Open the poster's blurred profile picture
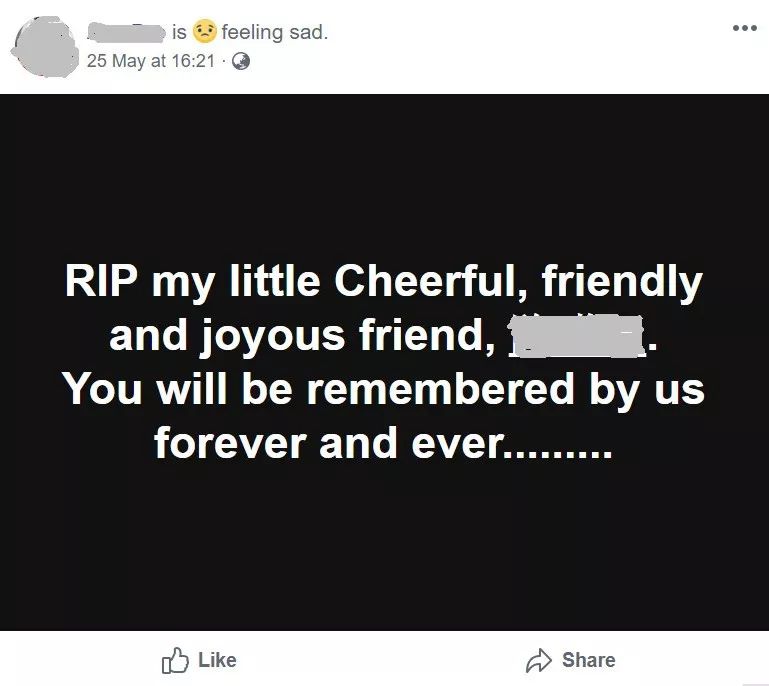769x686 pixels. [42, 45]
